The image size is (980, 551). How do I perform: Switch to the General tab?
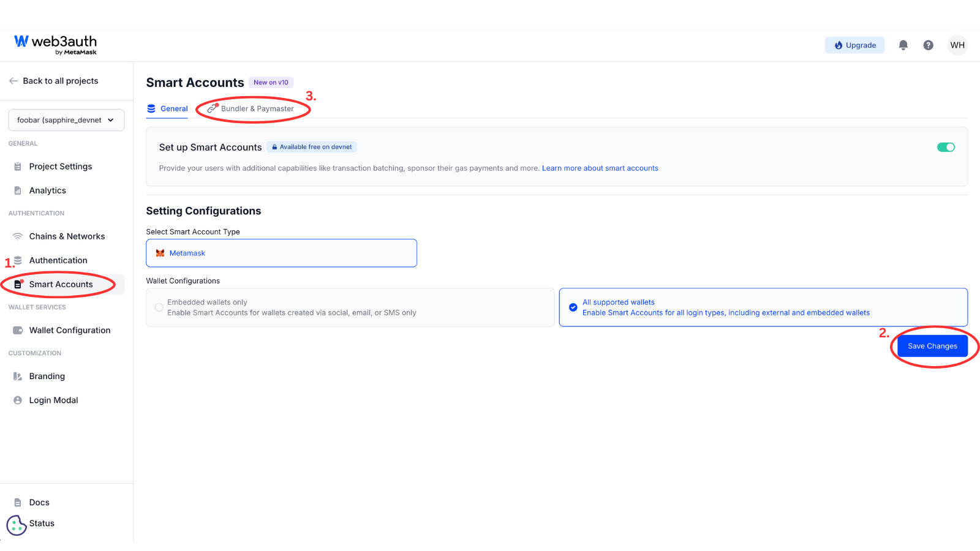167,109
